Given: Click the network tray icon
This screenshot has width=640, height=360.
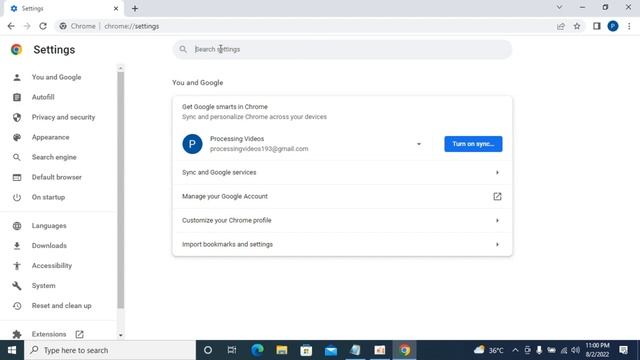Looking at the screenshot, I should (x=564, y=350).
